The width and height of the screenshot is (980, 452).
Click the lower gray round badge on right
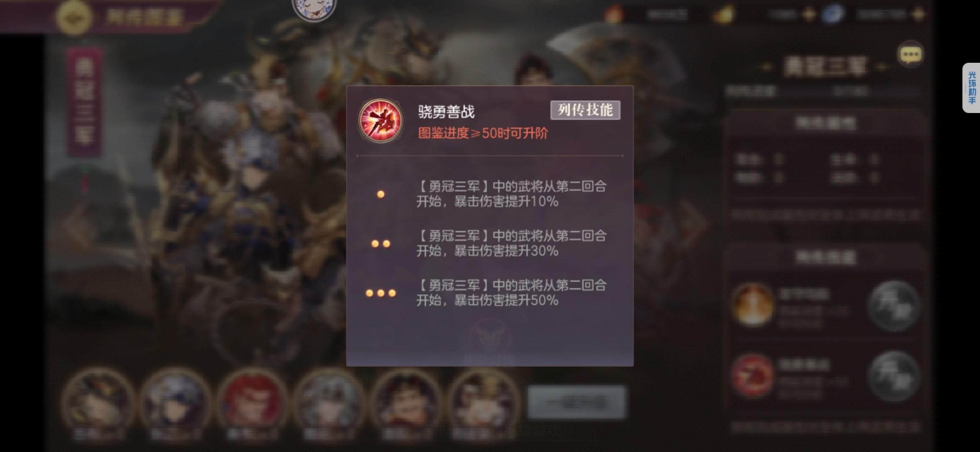click(x=893, y=376)
